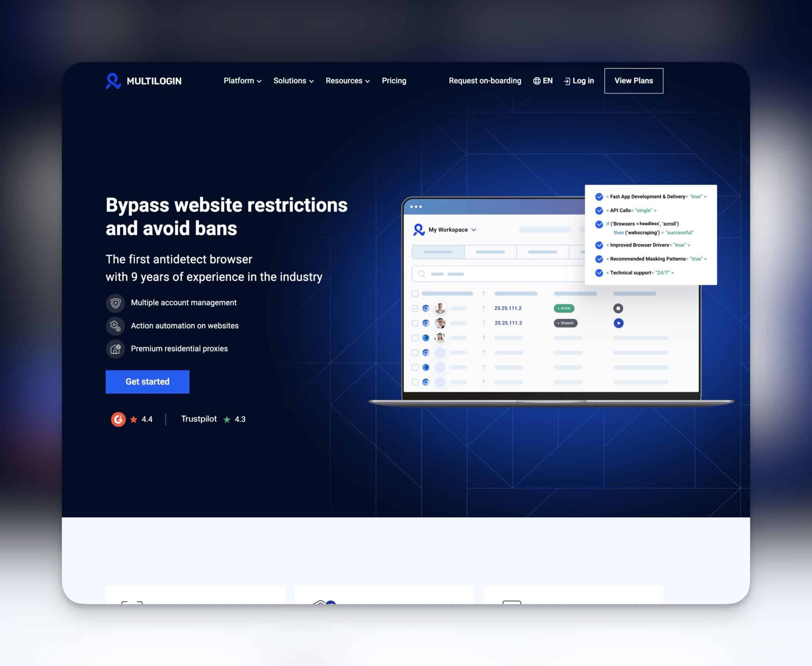Click the shield/security icon next to multiple account management
Image resolution: width=812 pixels, height=666 pixels.
tap(115, 302)
